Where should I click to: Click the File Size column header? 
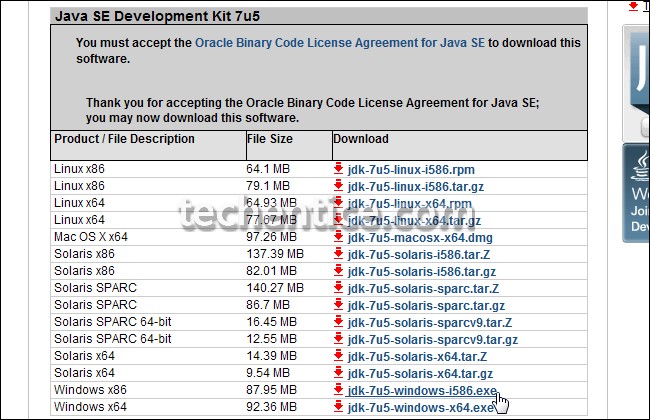[289, 145]
